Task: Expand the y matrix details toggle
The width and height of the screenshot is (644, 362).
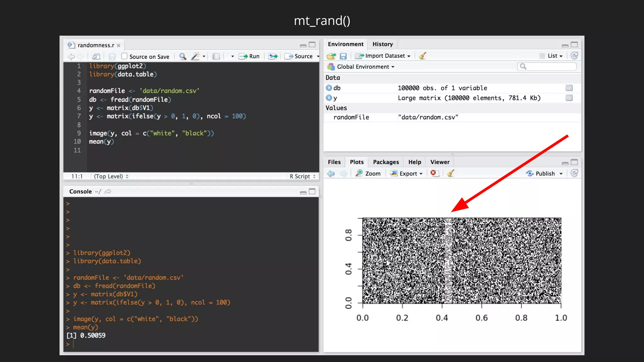Action: point(329,98)
